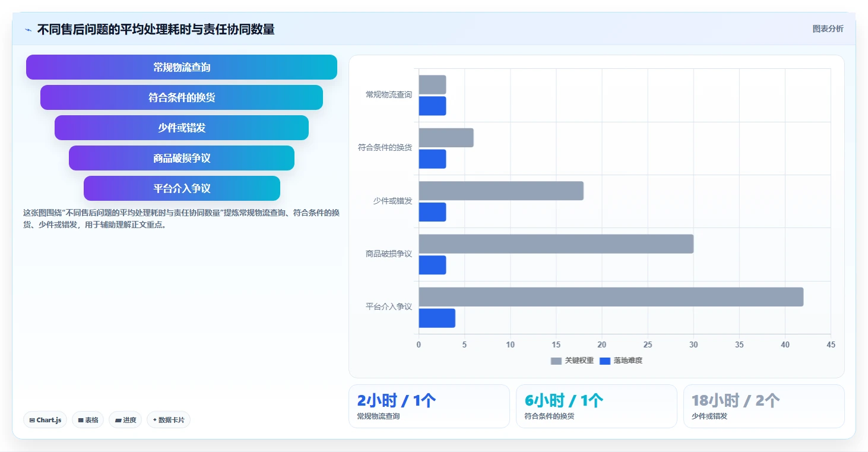
Task: Click the x-axis tick label 15
Action: tap(556, 344)
